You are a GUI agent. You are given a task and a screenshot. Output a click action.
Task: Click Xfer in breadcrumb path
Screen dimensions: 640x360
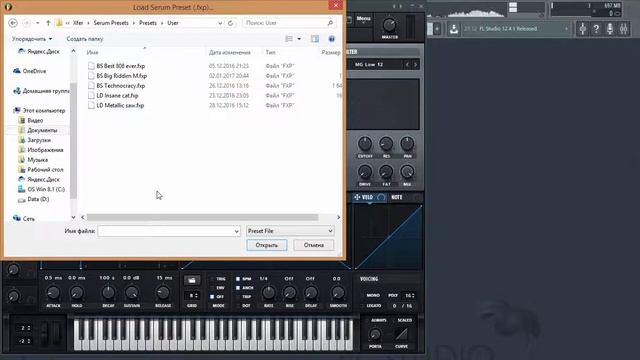(x=78, y=23)
